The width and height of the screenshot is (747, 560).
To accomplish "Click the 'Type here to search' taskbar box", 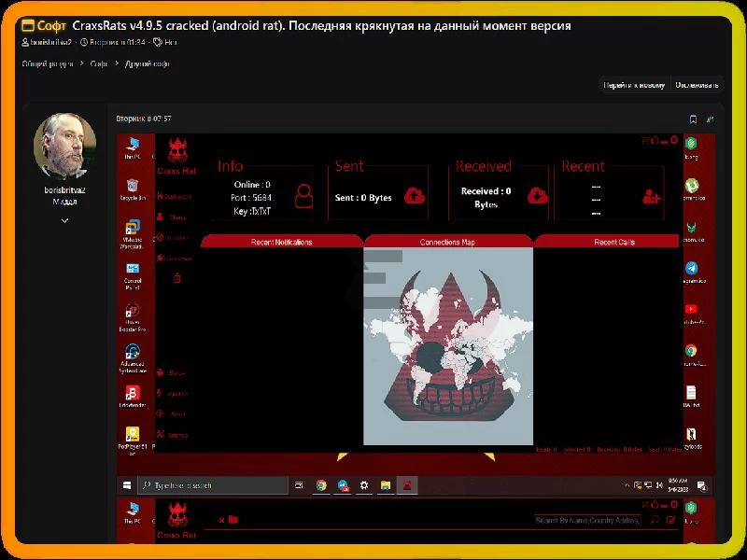I will [x=213, y=485].
